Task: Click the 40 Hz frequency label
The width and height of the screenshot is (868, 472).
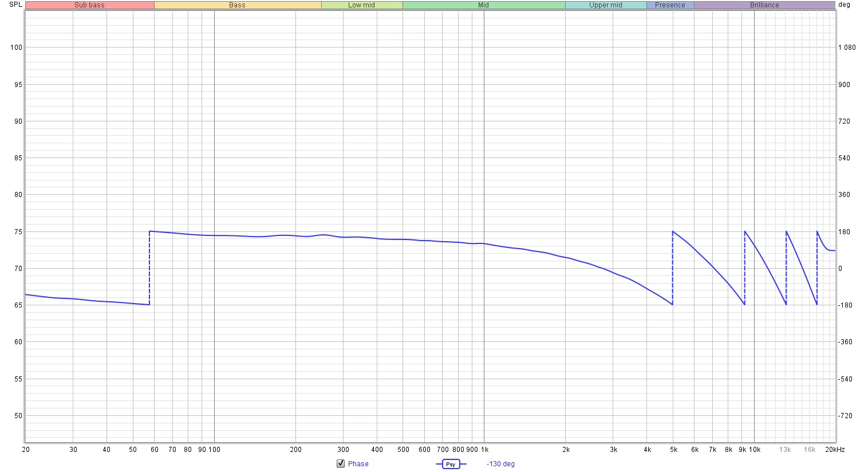Action: click(106, 450)
